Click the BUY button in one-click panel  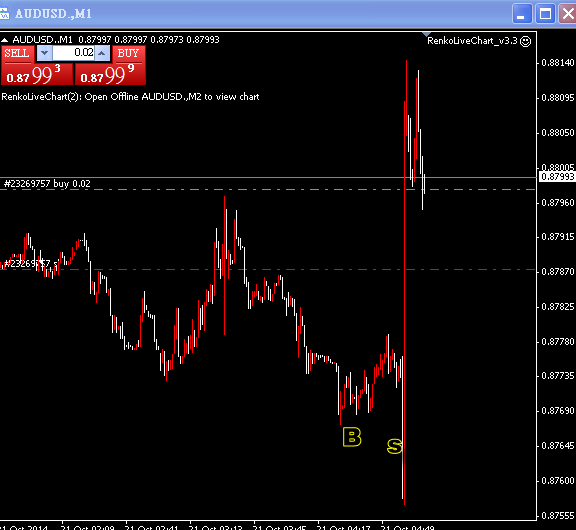pyautogui.click(x=129, y=54)
